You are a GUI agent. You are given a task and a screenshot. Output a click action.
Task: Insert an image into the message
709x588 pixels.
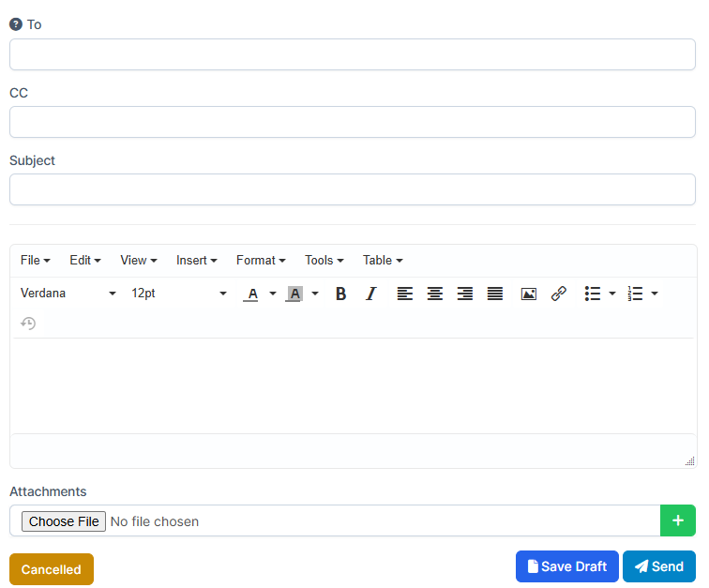click(x=529, y=294)
